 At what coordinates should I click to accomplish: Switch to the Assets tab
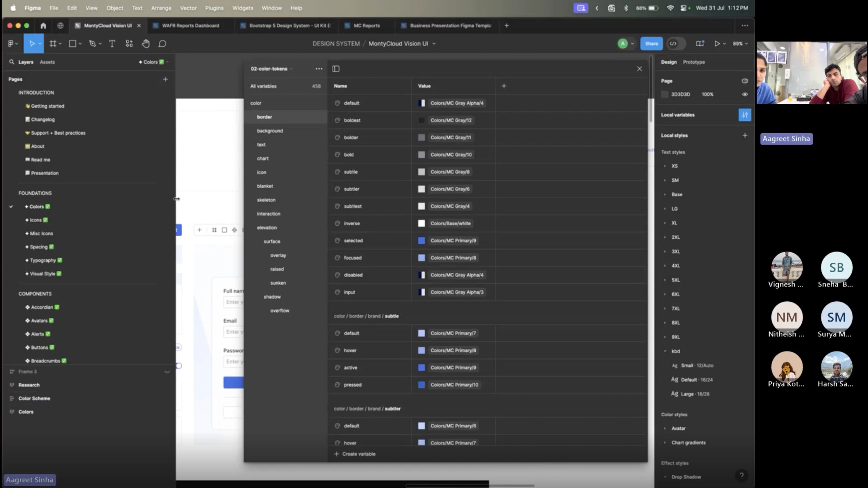tap(47, 62)
